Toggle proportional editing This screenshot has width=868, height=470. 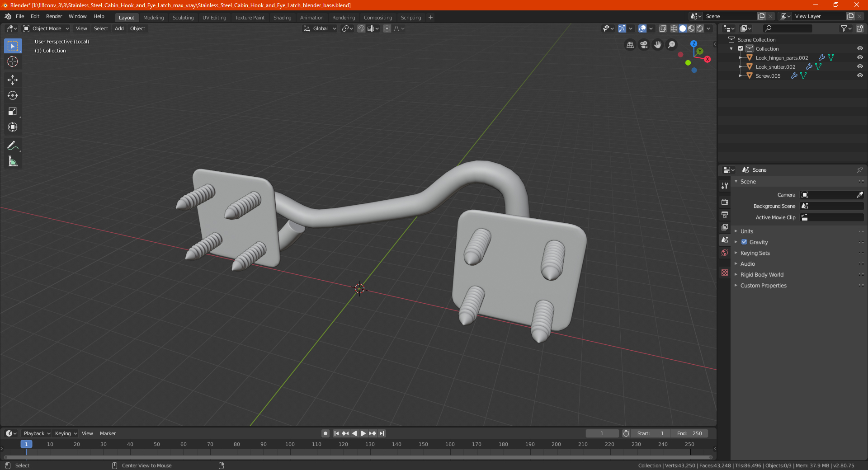387,28
